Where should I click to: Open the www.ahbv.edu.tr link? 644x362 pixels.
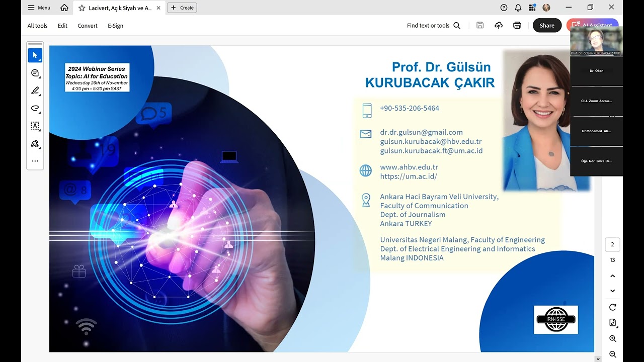409,167
